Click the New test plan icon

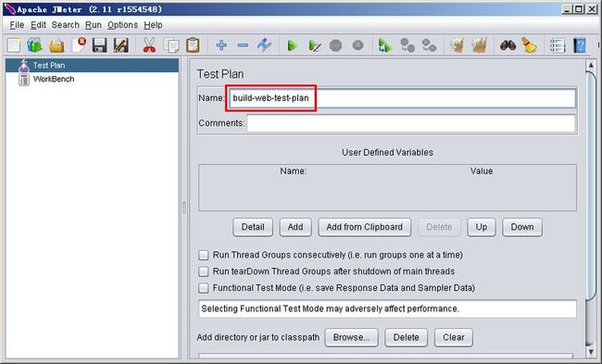tap(14, 45)
